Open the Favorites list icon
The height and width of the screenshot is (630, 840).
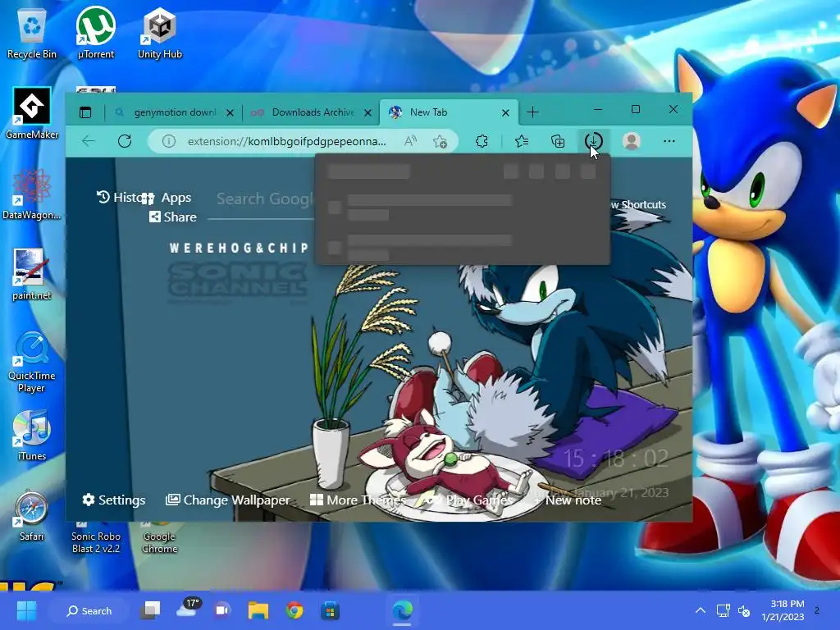[x=521, y=141]
